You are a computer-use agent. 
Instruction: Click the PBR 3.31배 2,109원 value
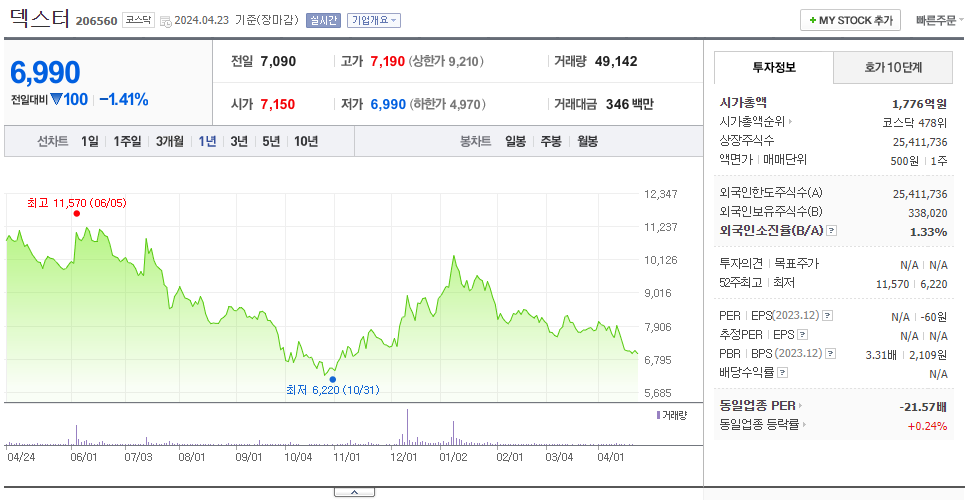tap(907, 355)
